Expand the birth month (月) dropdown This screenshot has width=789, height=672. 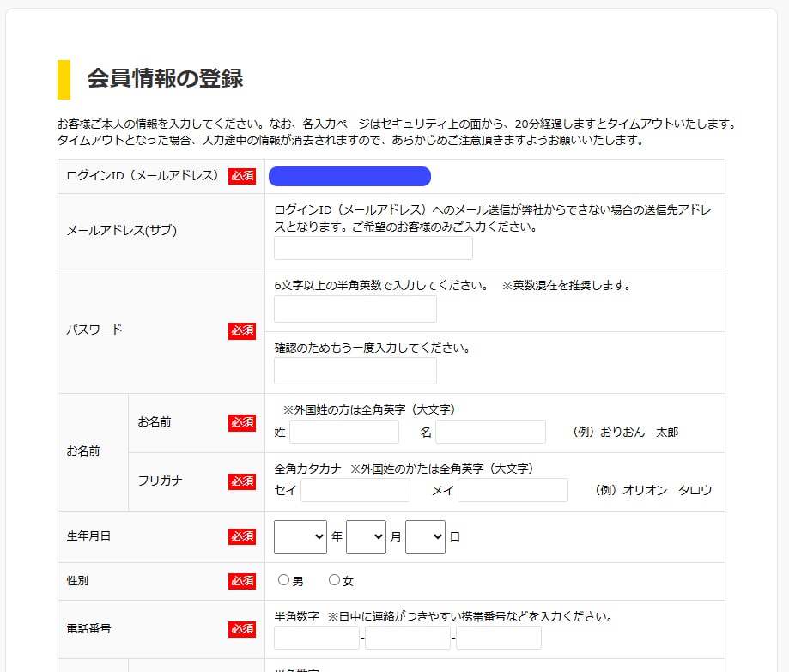point(366,536)
